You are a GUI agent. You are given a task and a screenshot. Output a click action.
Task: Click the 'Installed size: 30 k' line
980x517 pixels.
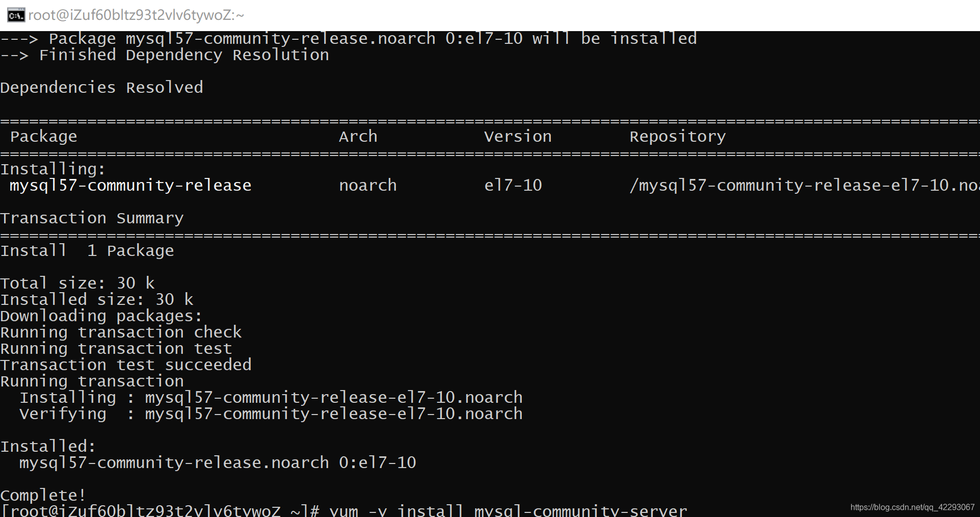coord(97,300)
